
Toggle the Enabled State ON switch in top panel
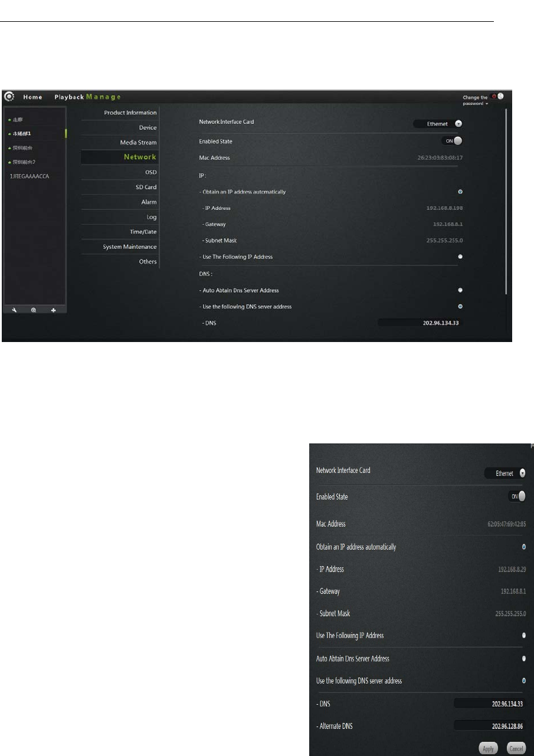451,141
